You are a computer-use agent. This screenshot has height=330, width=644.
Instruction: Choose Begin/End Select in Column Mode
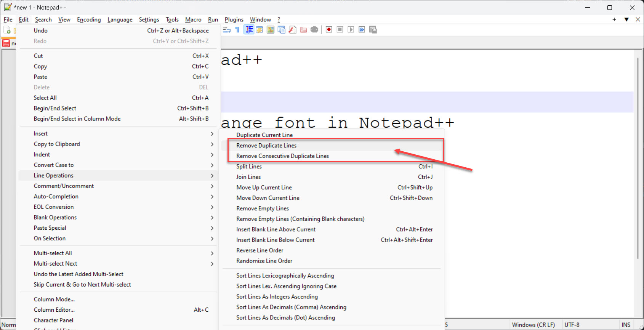[x=118, y=119]
